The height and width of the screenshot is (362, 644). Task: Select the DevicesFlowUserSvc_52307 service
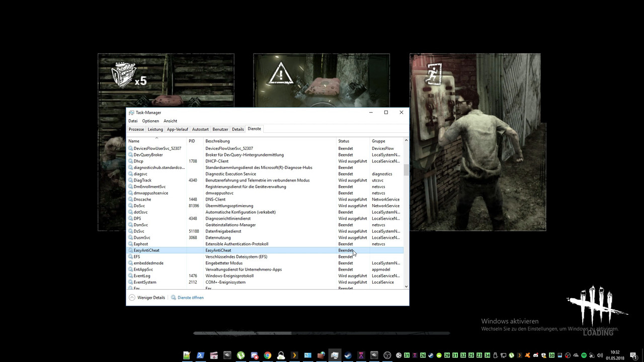point(265,148)
